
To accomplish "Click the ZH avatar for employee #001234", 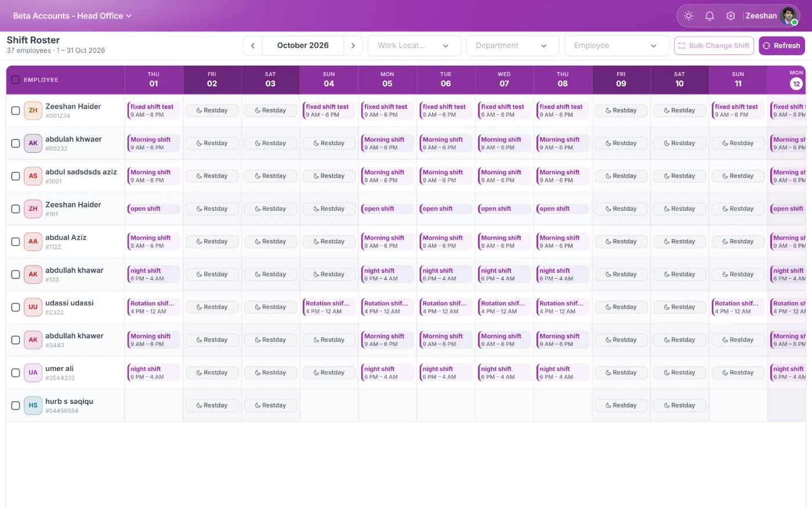I will [x=33, y=110].
